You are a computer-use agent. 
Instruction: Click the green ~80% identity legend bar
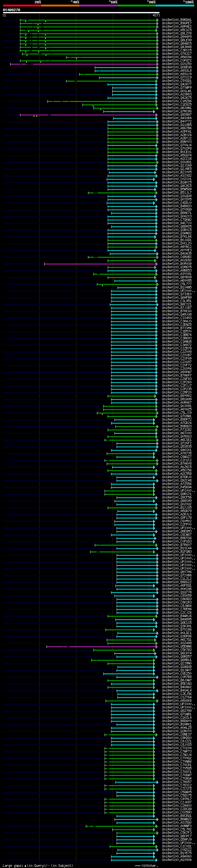click(137, 6)
